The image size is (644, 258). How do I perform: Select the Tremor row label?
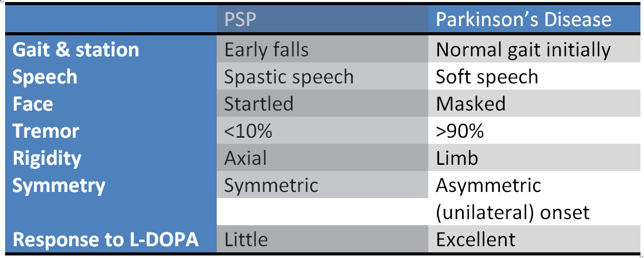(46, 131)
